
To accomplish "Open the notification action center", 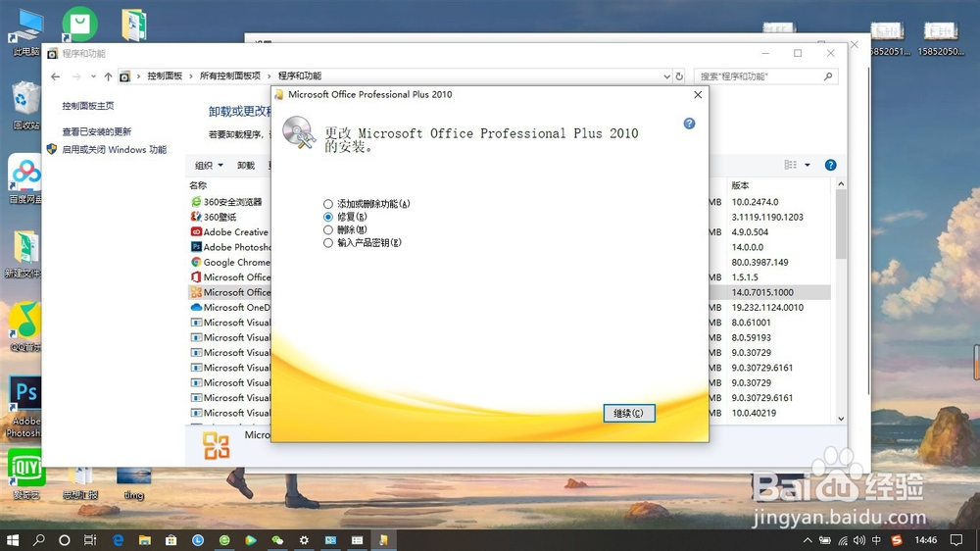I will [x=956, y=540].
